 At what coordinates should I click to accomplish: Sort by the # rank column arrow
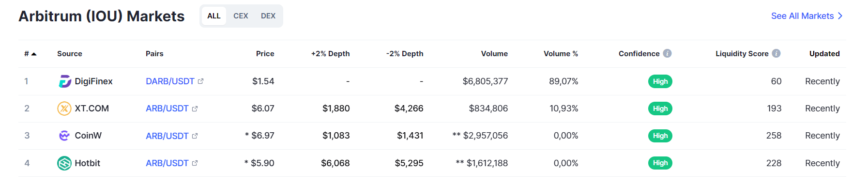click(34, 54)
